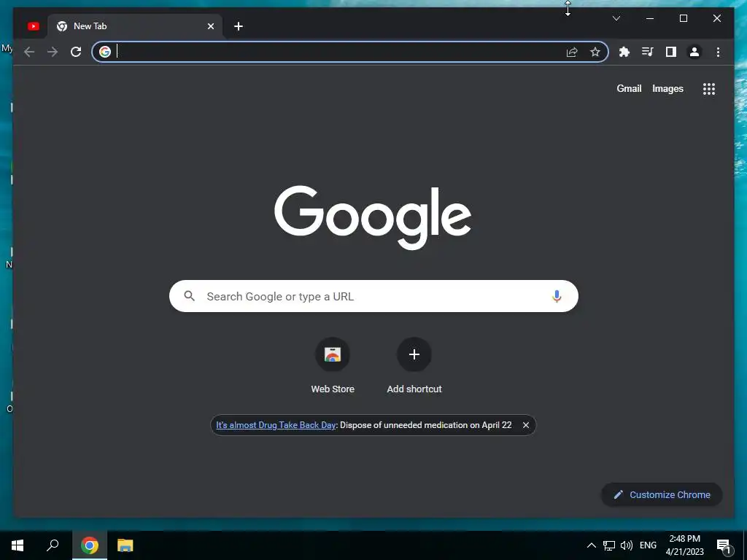Open Windows taskbar search
The width and height of the screenshot is (747, 560).
tap(53, 545)
